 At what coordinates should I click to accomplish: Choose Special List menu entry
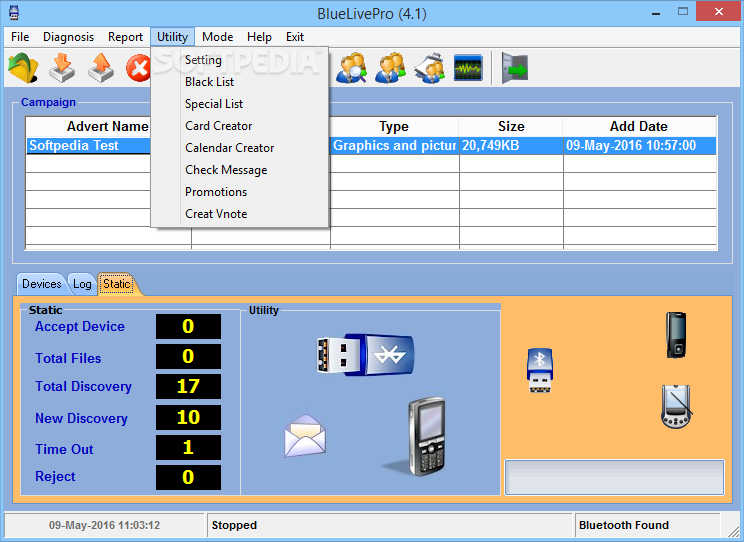click(x=240, y=104)
